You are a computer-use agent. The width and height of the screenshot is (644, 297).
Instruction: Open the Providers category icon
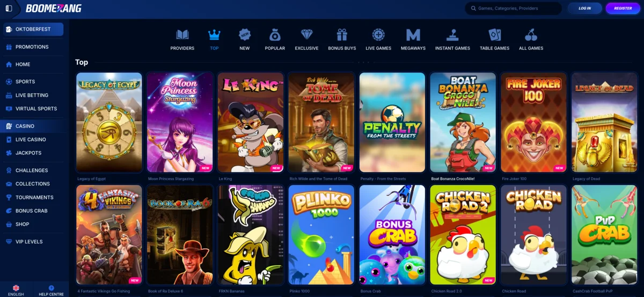click(182, 35)
